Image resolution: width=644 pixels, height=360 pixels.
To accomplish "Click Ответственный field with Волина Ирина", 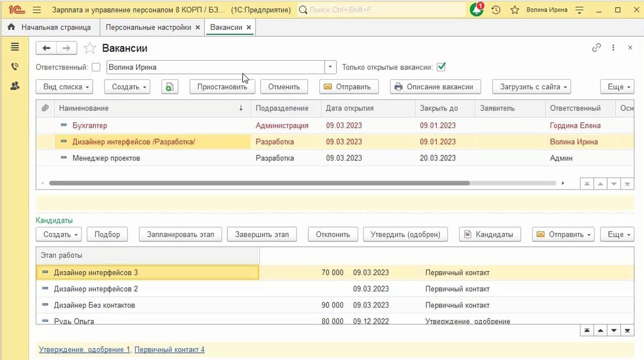I will coord(216,67).
